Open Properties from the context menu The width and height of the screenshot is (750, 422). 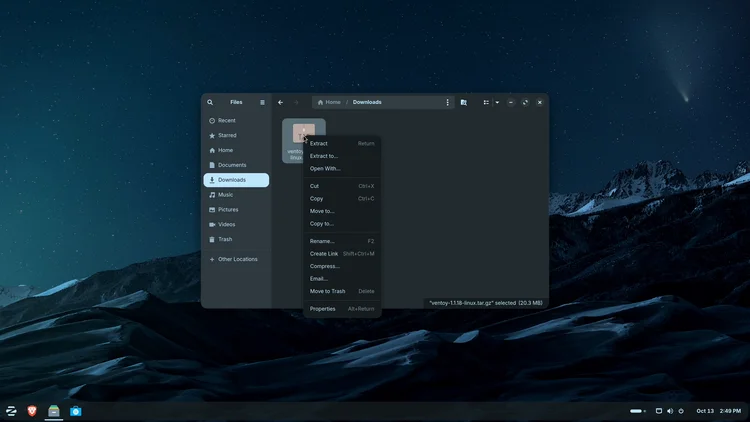click(342, 309)
